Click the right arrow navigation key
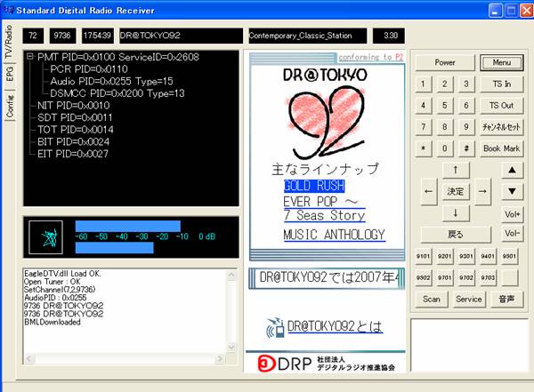 482,191
